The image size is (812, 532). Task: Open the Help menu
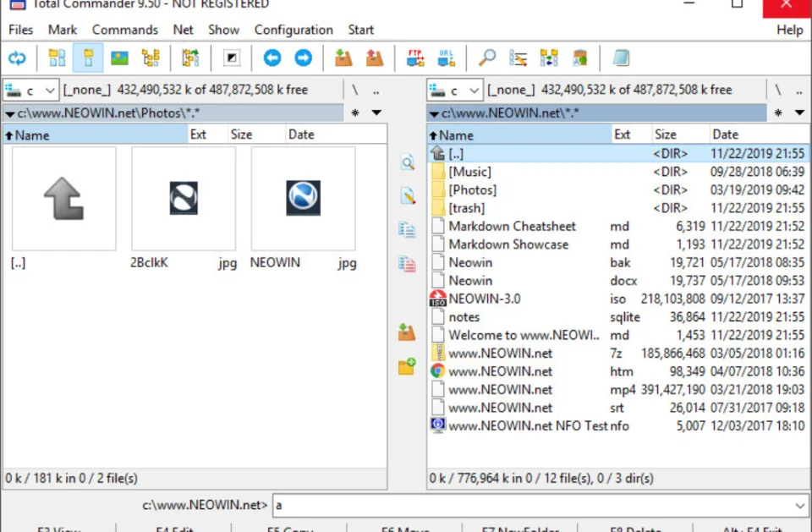click(x=789, y=30)
